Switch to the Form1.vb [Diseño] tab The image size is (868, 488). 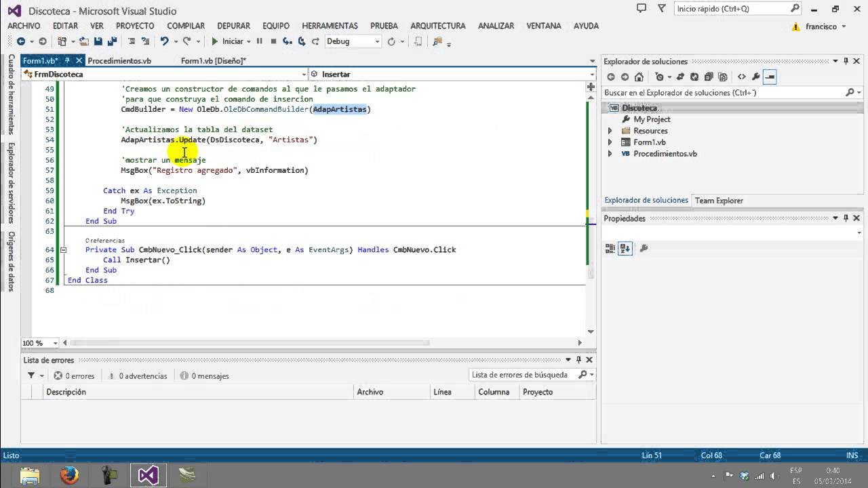coord(214,61)
